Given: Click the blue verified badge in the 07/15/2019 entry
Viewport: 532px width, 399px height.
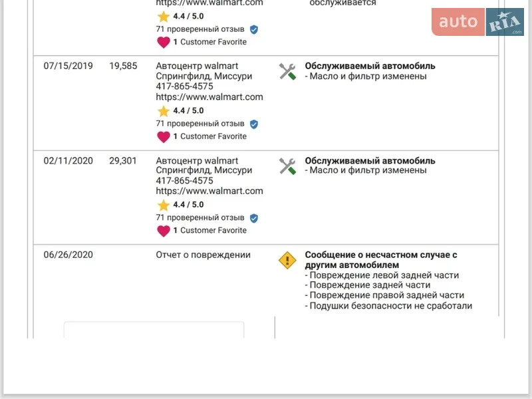Looking at the screenshot, I should click(254, 124).
